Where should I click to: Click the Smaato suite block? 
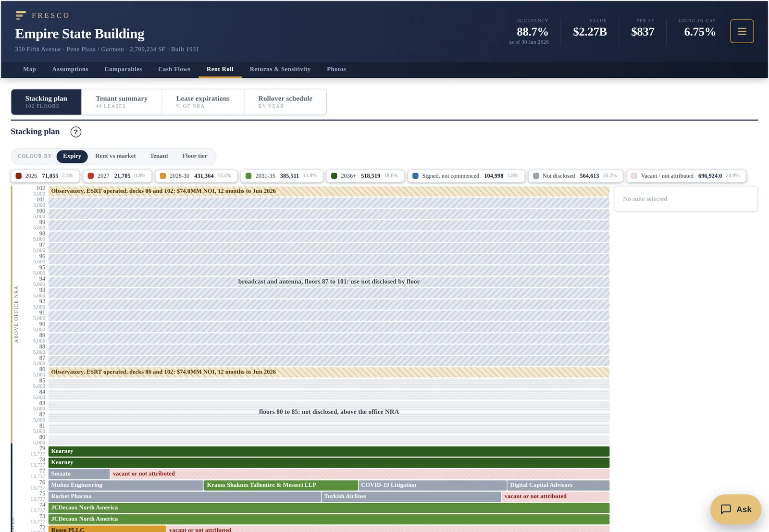[79, 474]
